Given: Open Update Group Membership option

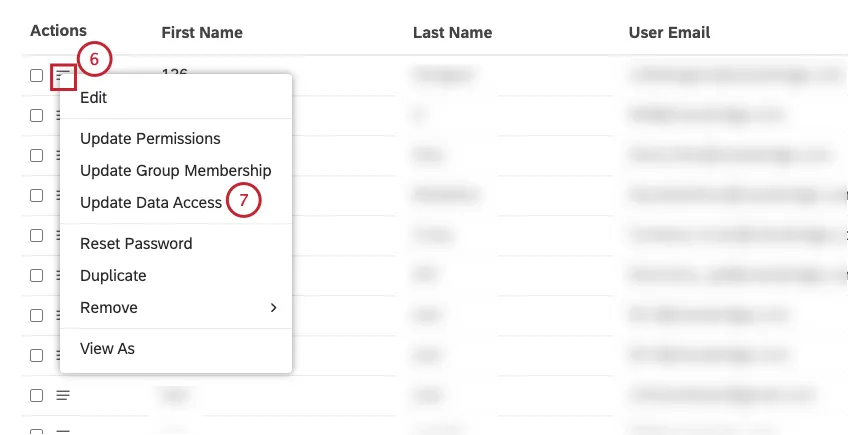Looking at the screenshot, I should 175,171.
